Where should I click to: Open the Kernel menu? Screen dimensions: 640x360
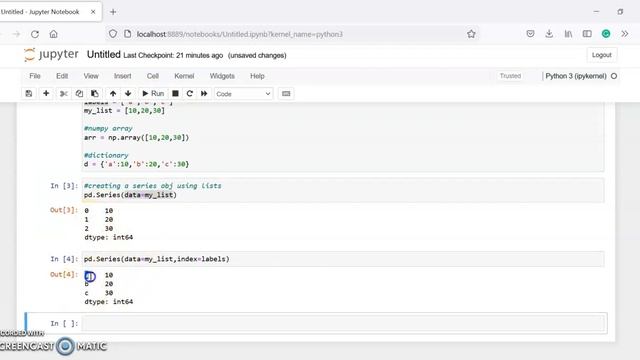click(184, 76)
